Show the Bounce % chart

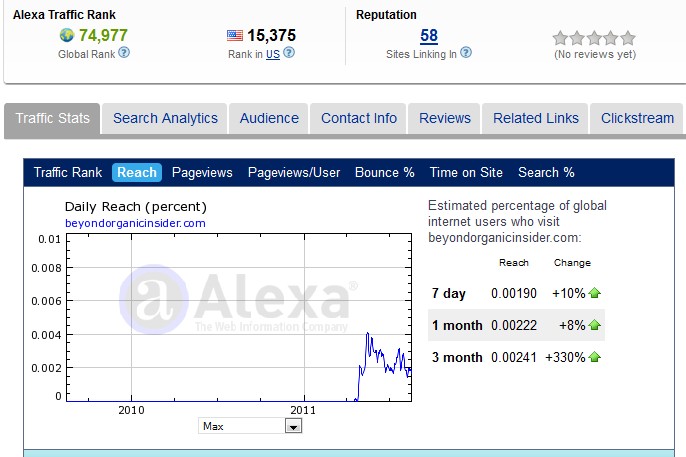385,172
